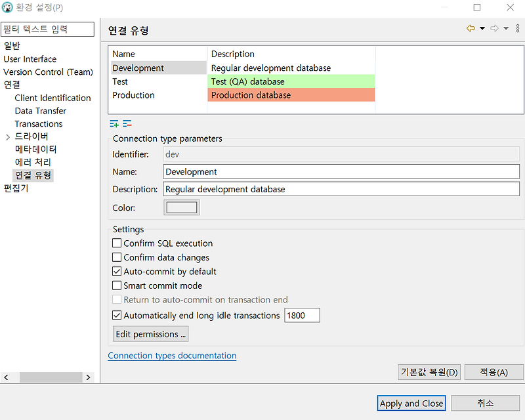Open the three-dot preferences menu
Screen dimensions: 525x420
518,28
